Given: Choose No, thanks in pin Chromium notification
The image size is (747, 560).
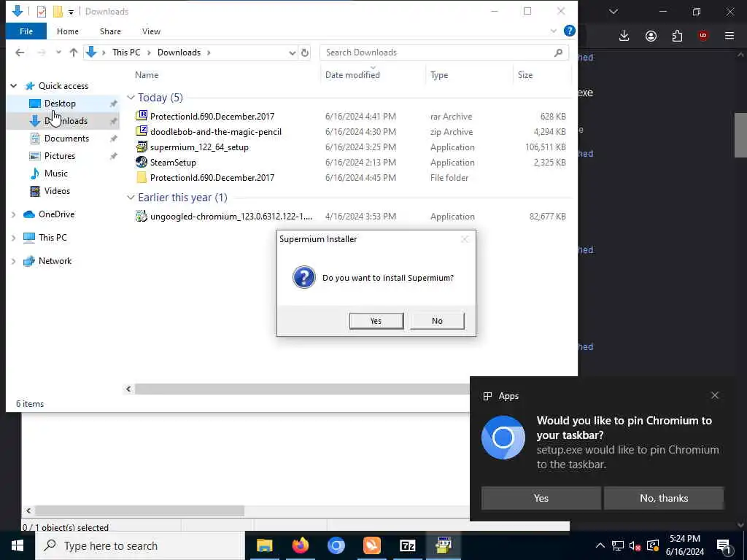Looking at the screenshot, I should coord(664,498).
